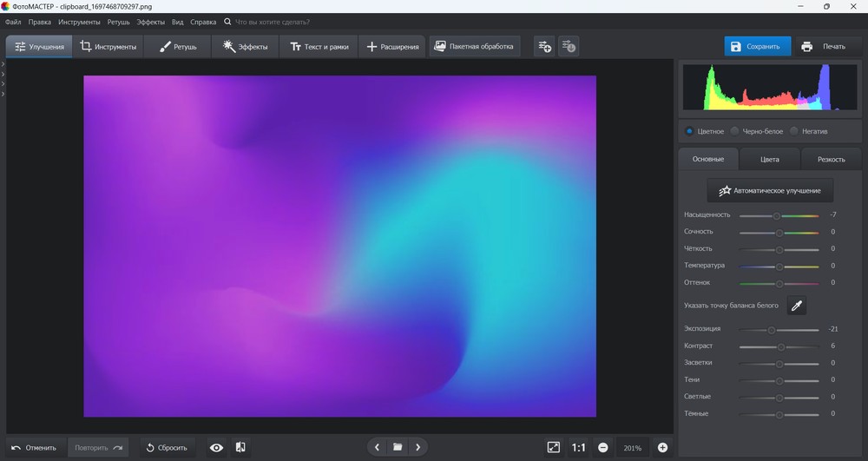Click the before/after compare icon

tap(240, 447)
